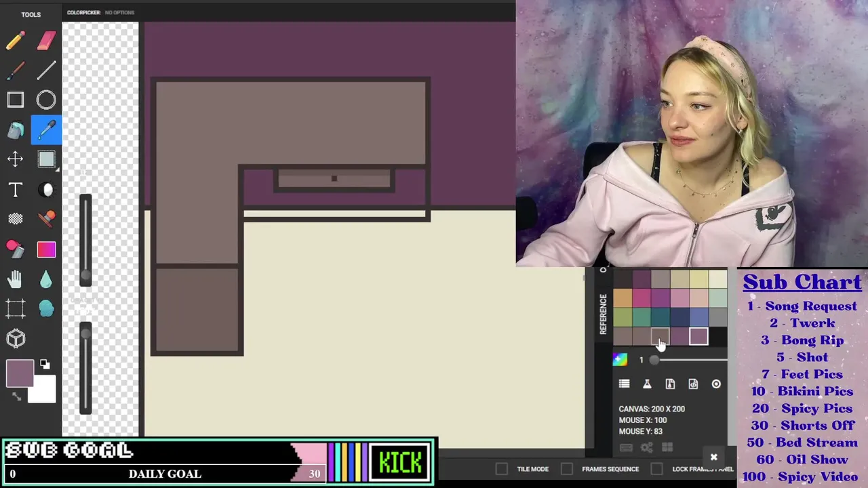This screenshot has width=868, height=488.
Task: Click the palette size slider handle
Action: (654, 360)
